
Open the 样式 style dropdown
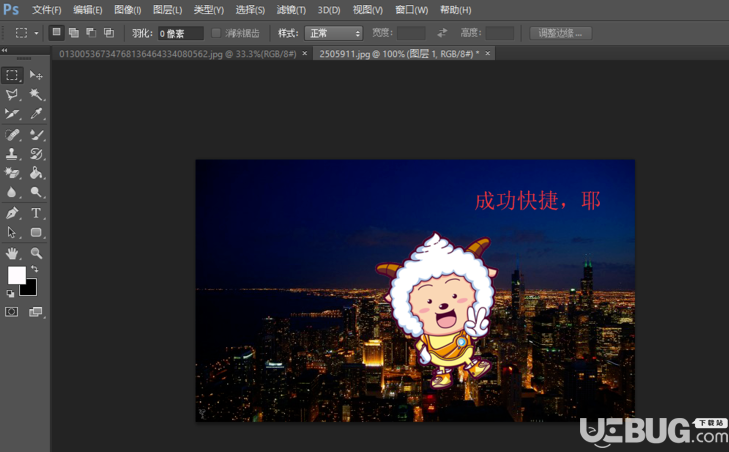click(x=333, y=33)
